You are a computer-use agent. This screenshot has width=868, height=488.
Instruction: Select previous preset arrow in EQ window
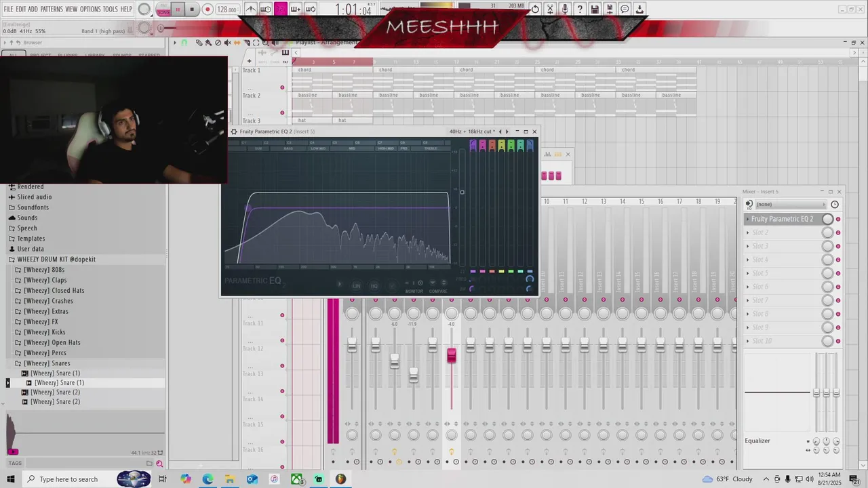[x=500, y=131]
